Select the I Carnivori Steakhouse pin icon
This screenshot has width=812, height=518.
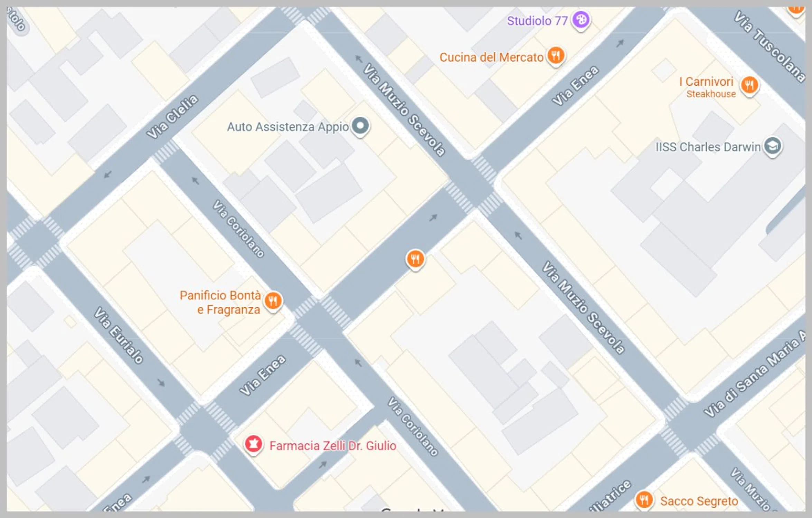coord(749,85)
